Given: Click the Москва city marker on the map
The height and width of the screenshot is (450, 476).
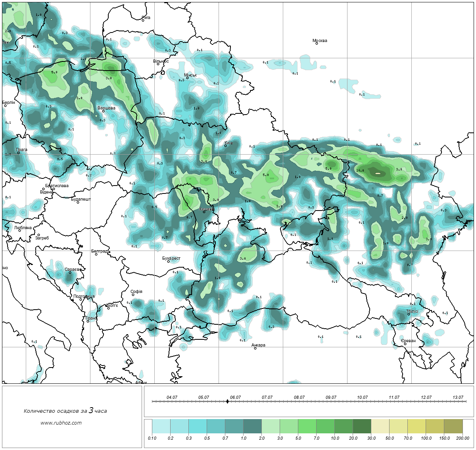Looking at the screenshot, I should 317,43.
